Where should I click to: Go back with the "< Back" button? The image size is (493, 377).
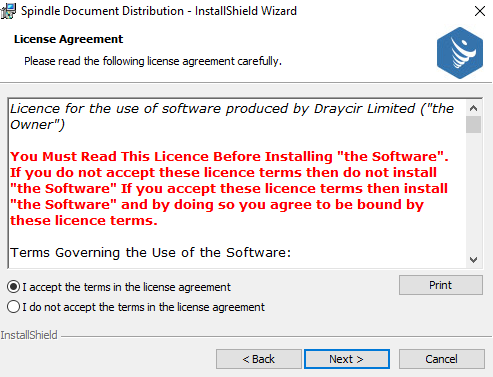click(259, 359)
